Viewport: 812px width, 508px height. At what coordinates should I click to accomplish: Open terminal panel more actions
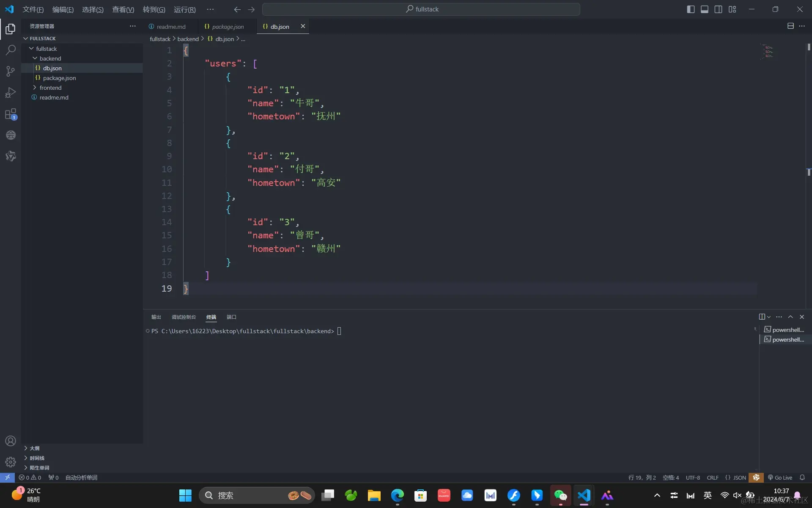pyautogui.click(x=779, y=317)
